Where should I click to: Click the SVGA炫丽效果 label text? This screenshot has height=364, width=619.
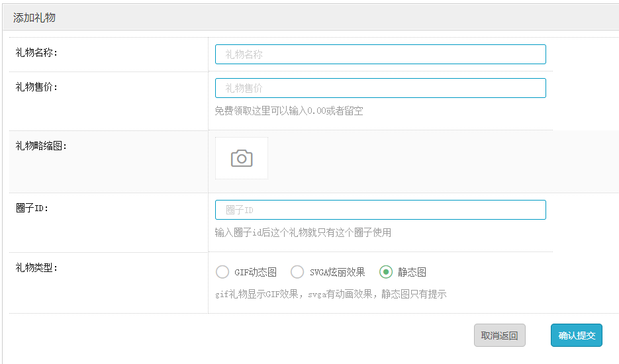point(337,272)
